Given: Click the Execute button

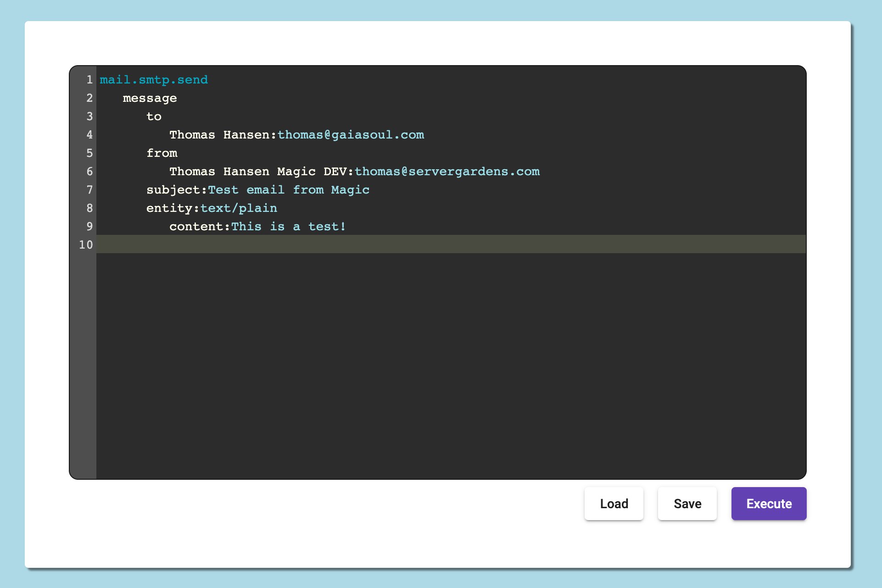Looking at the screenshot, I should [769, 504].
